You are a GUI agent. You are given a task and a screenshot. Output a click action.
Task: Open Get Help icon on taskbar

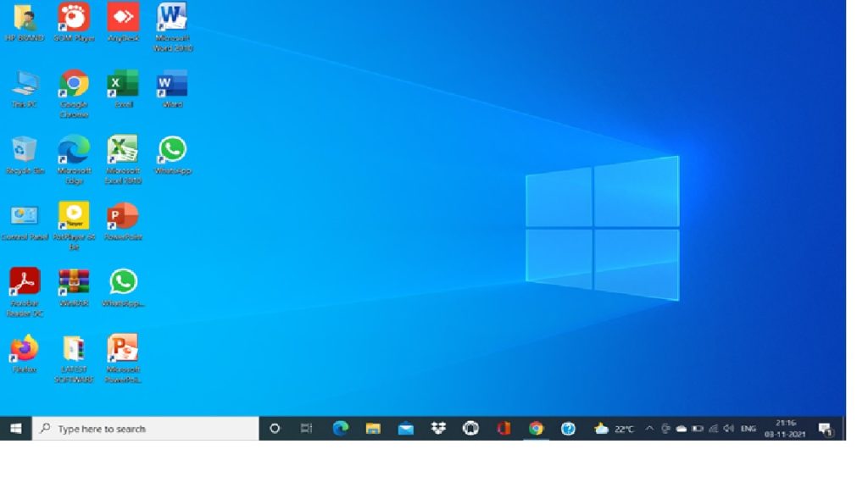tap(568, 429)
